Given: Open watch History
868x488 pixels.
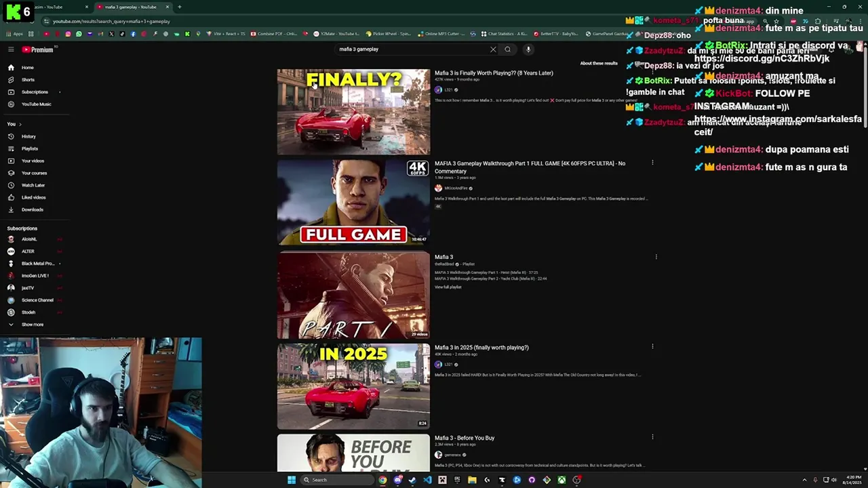Looking at the screenshot, I should [x=28, y=136].
